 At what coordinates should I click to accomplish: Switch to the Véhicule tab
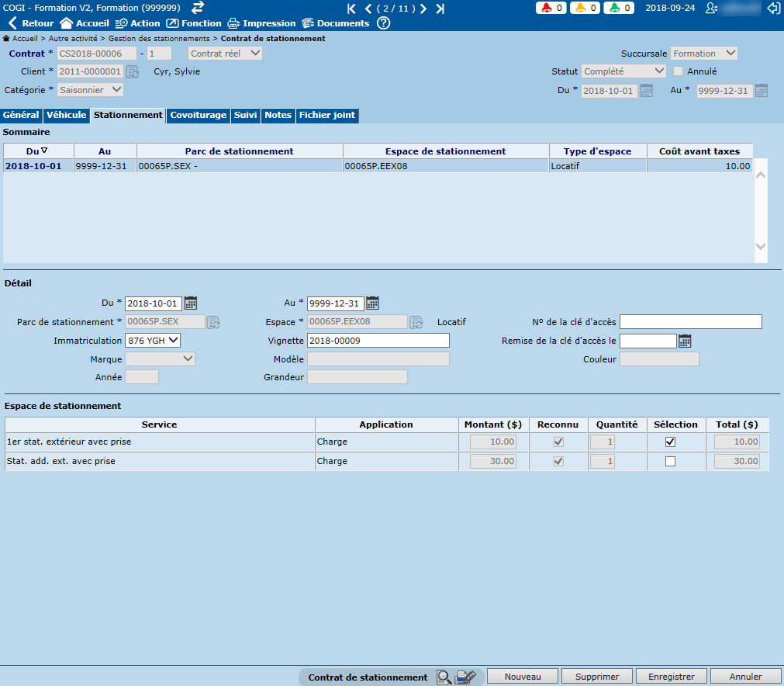tap(66, 116)
